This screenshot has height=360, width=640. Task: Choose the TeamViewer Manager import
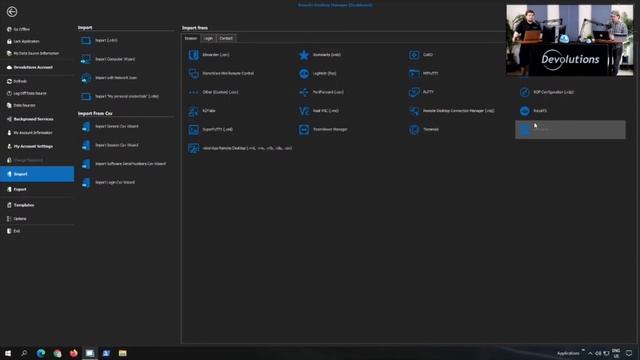(323, 130)
